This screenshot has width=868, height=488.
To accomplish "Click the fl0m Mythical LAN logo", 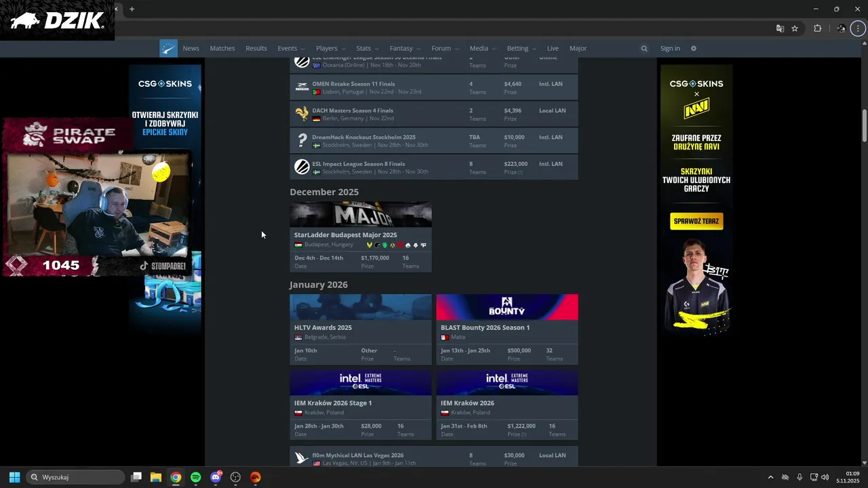I will pos(302,458).
